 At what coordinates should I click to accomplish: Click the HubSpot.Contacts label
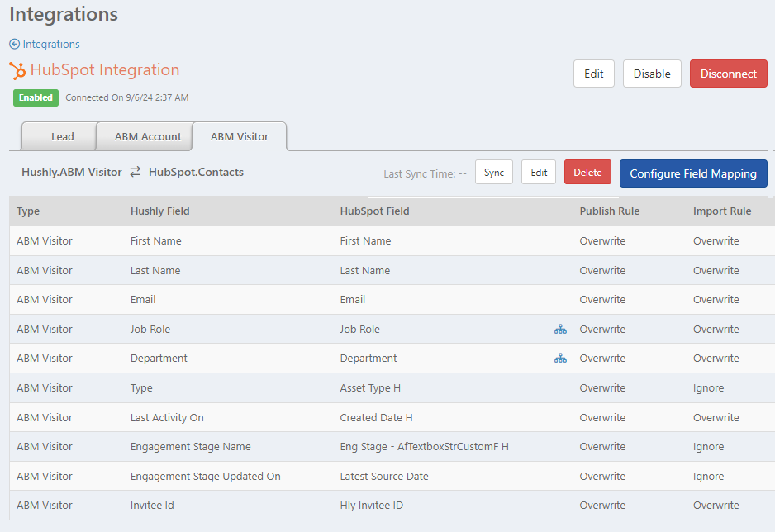point(196,172)
